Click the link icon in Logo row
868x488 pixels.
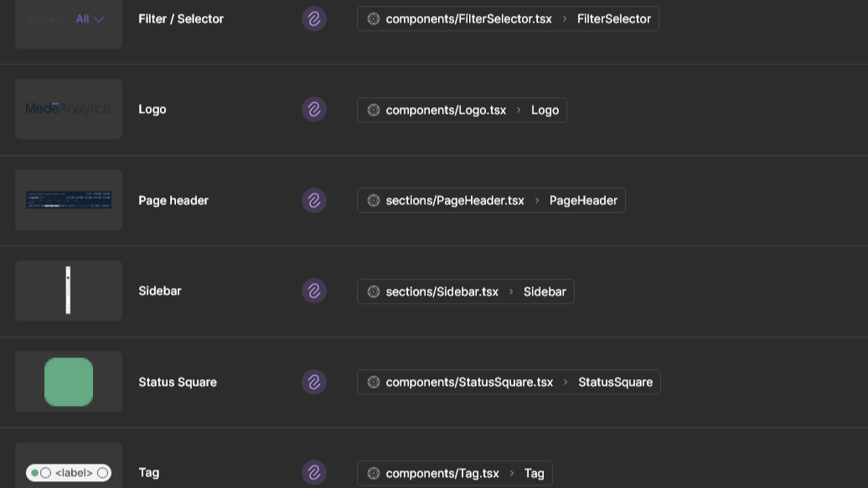(314, 109)
